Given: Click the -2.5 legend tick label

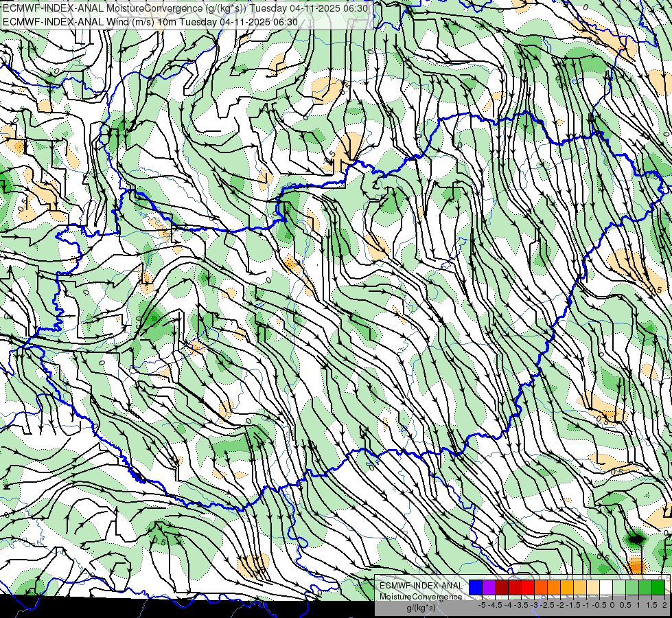Looking at the screenshot, I should 547,605.
